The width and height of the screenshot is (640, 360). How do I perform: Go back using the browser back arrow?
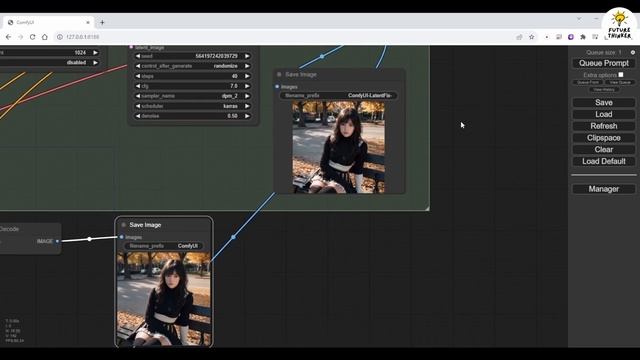(x=8, y=37)
